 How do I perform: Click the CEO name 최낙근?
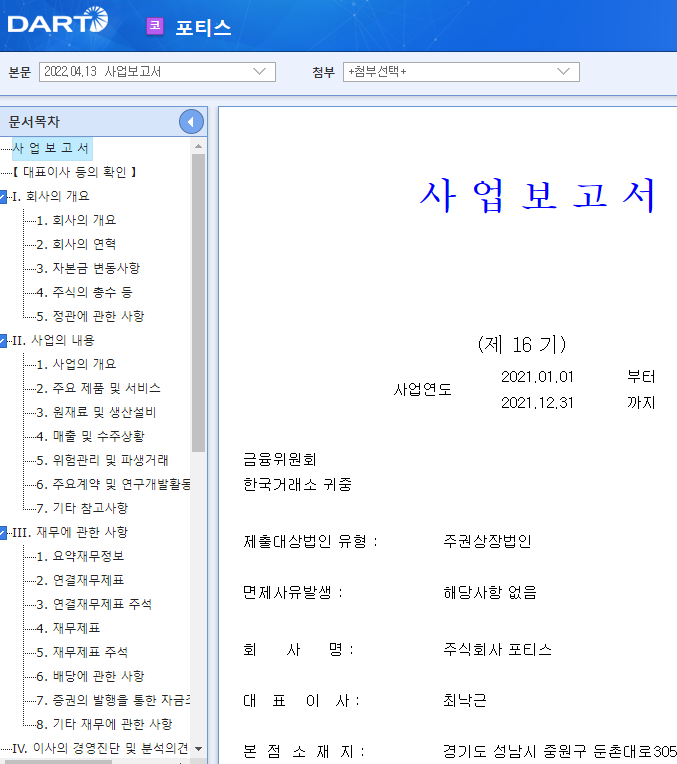point(464,701)
